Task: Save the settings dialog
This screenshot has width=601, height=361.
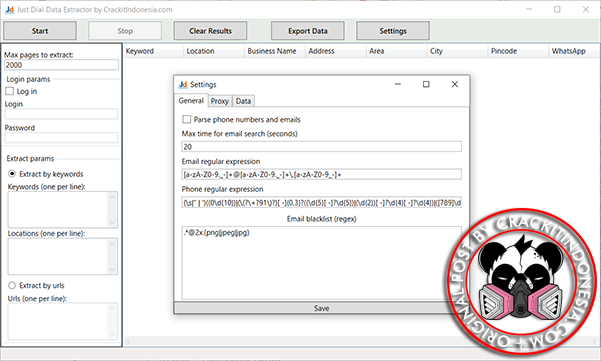Action: (321, 308)
